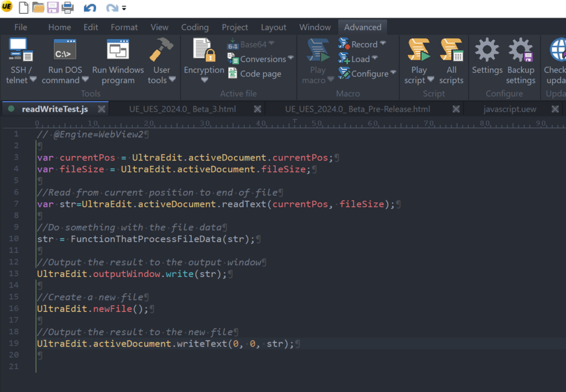The height and width of the screenshot is (392, 566).
Task: Click the User tools hammer icon
Action: 161,49
